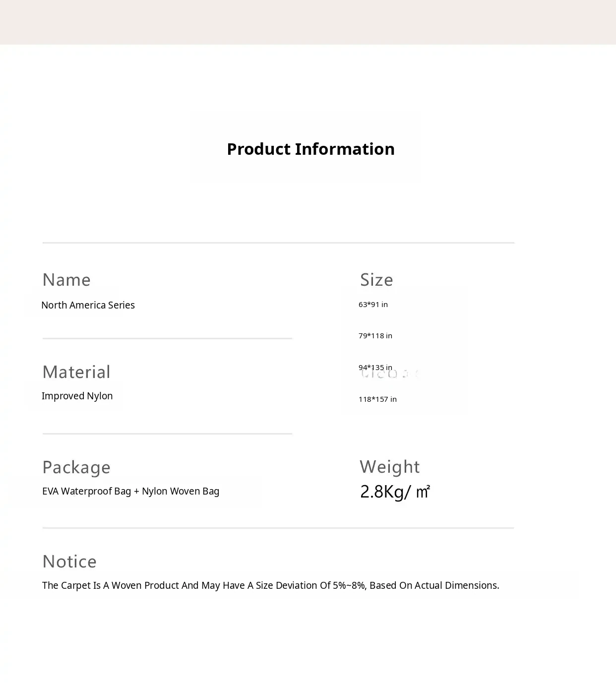Click EVA Waterproof Bag + Nylon Woven Bag text
Viewport: 616px width, 687px height.
130,491
